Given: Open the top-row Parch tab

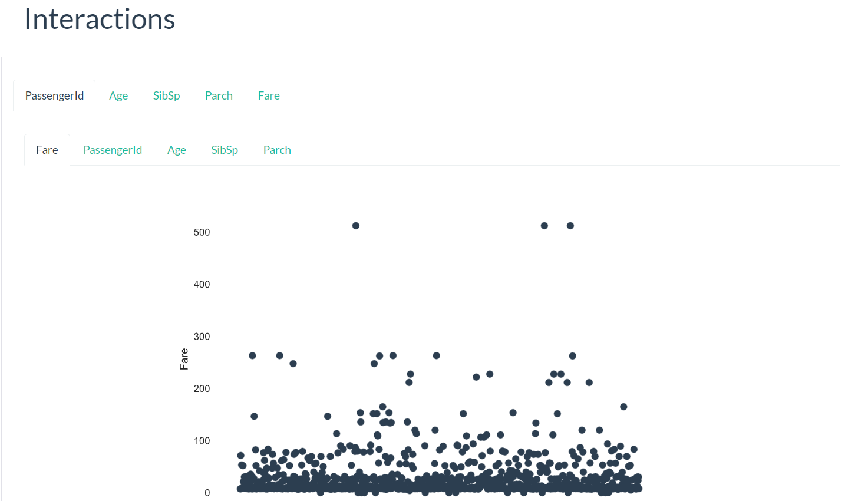Looking at the screenshot, I should (x=219, y=95).
